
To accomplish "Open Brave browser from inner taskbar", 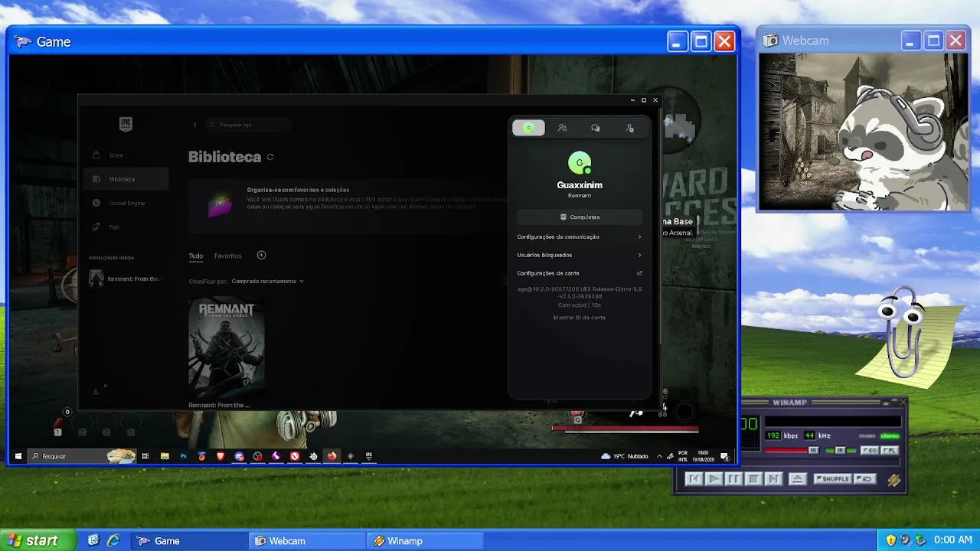I will click(x=220, y=456).
